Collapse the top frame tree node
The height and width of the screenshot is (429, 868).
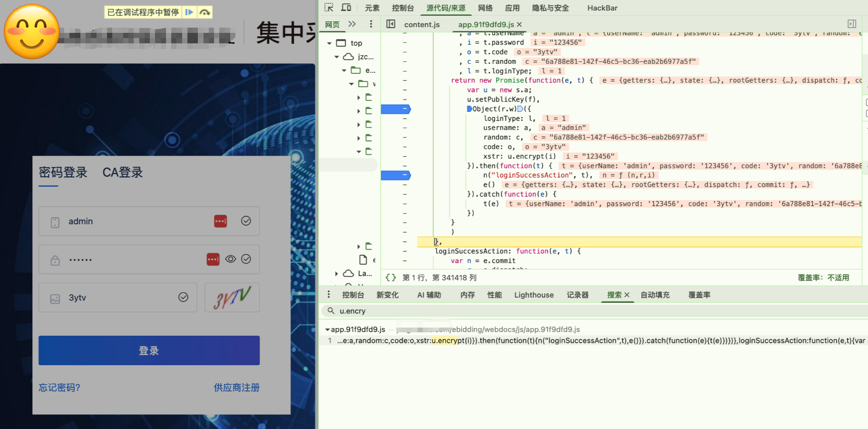point(329,43)
